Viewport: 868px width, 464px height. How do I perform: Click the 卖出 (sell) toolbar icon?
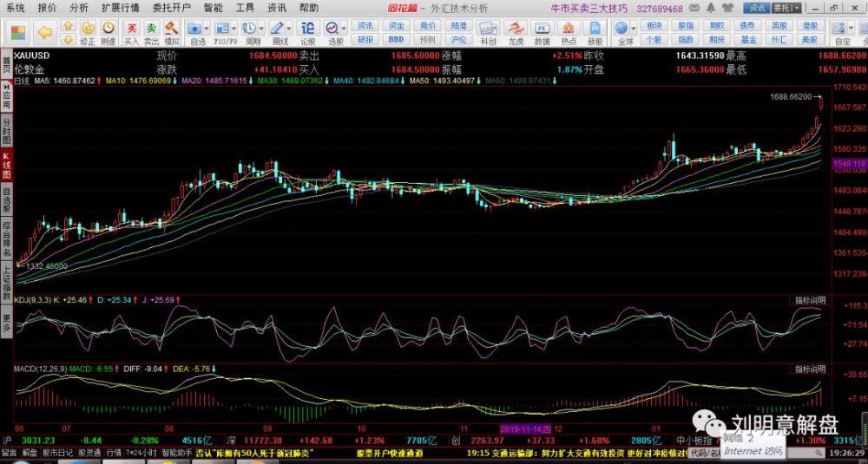151,33
